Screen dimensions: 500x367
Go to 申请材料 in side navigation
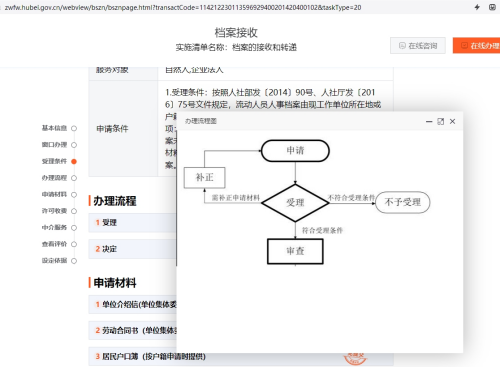(x=59, y=194)
